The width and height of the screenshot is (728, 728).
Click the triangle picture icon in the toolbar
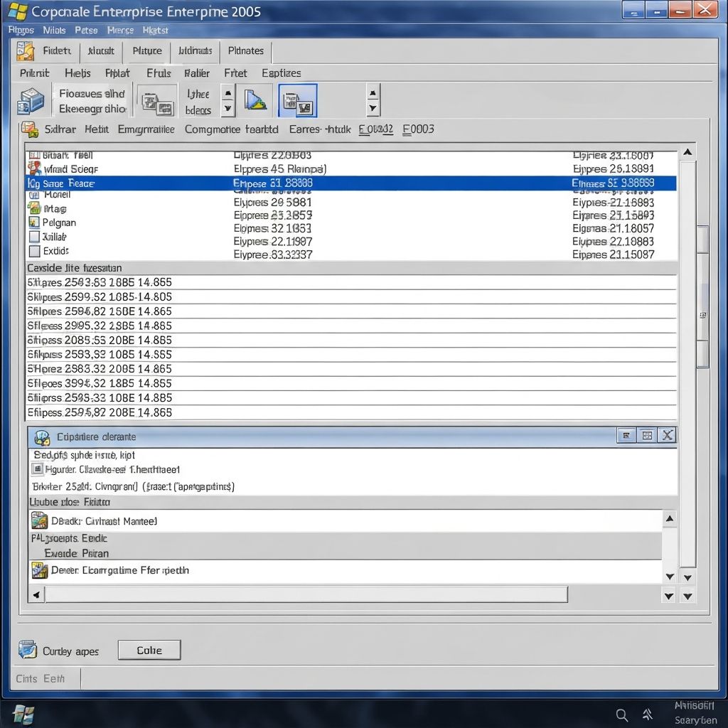coord(255,100)
